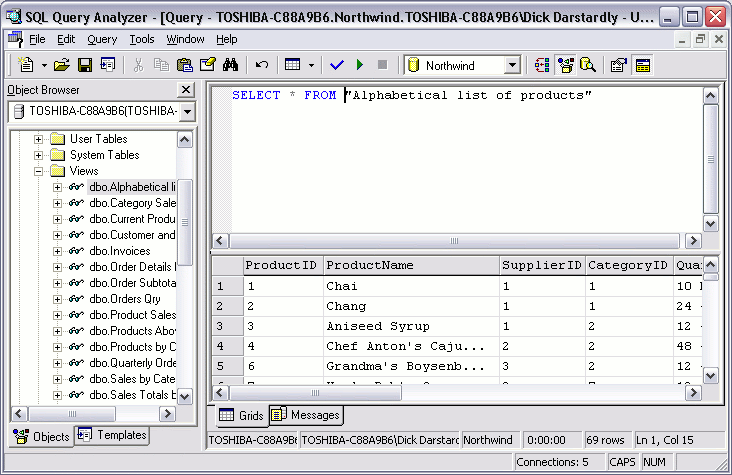Expand the dbo.Category Sales view node
The image size is (732, 475).
57,204
